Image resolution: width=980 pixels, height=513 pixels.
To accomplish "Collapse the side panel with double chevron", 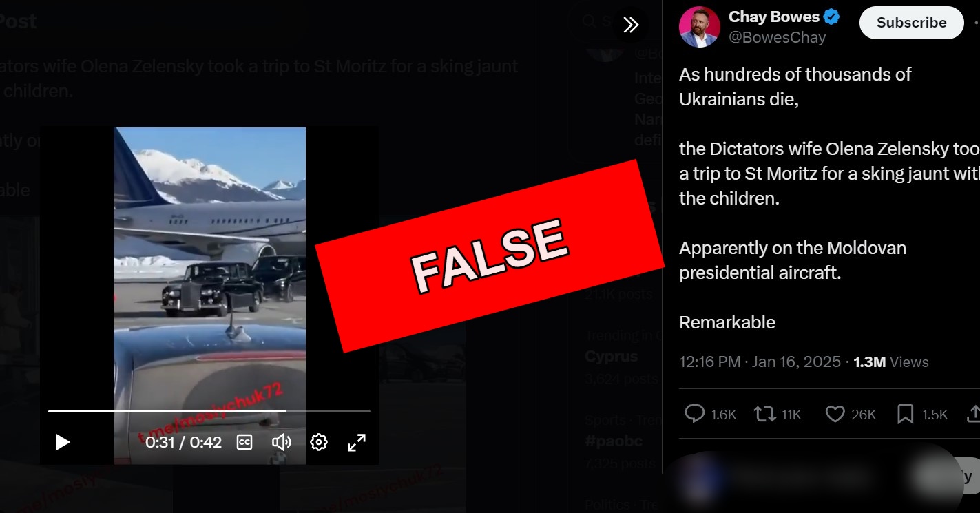I will (x=631, y=25).
